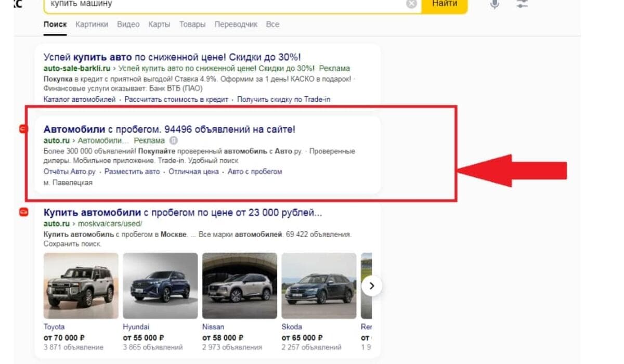The image size is (624, 364).
Task: Click auto-sale-barkli.ru domain link
Action: pos(78,68)
